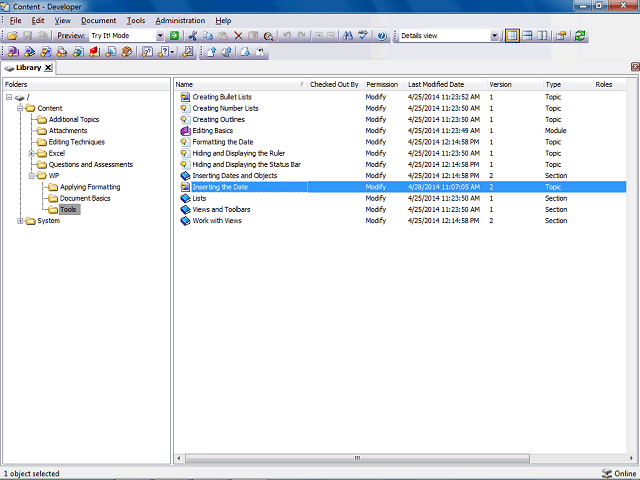Screen dimensions: 640x480
Task: Click the check in all icon with globe arrow
Action: 227,52
